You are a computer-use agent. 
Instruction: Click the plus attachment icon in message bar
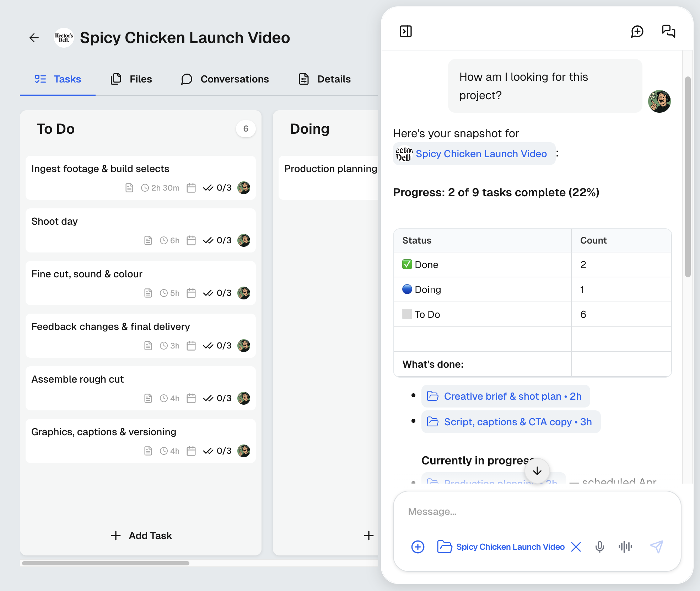(418, 547)
